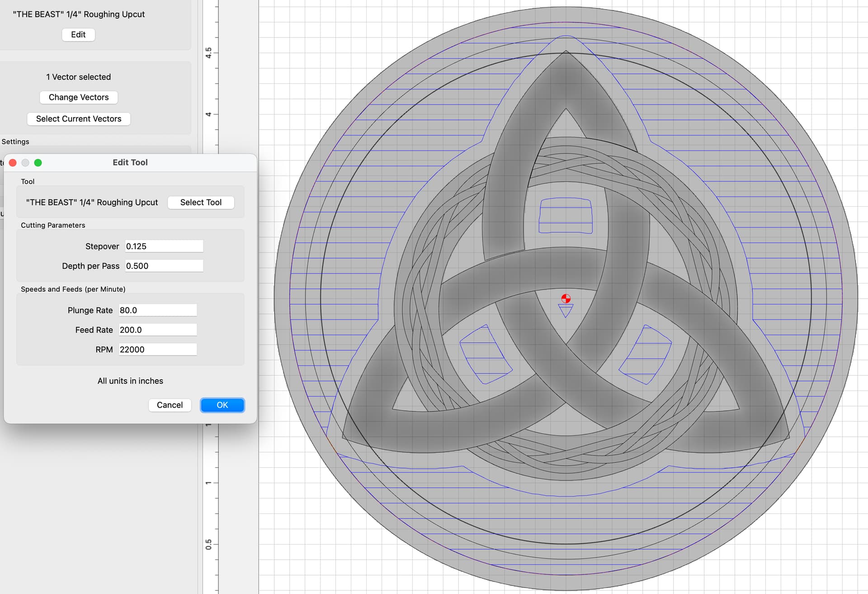The image size is (868, 594).
Task: Click the "1 Vector selected" text
Action: (79, 77)
